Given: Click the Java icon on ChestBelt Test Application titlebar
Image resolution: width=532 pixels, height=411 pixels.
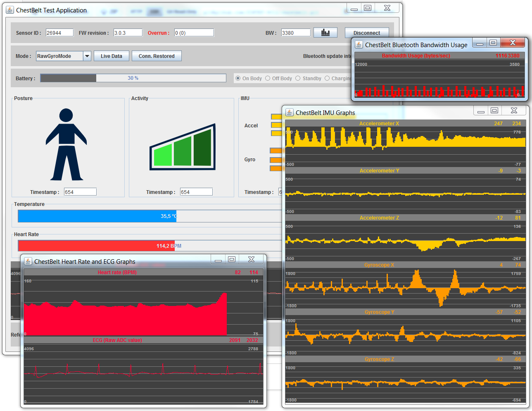Looking at the screenshot, I should (9, 10).
